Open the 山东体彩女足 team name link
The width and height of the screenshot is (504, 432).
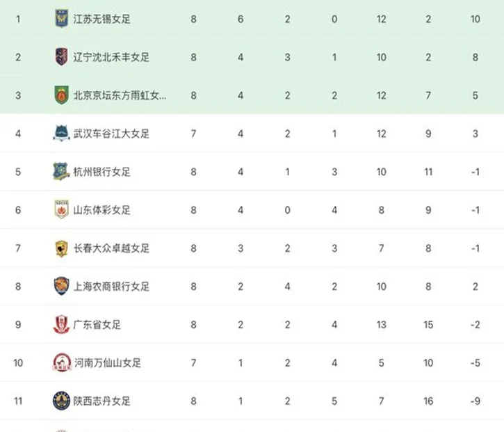click(102, 210)
